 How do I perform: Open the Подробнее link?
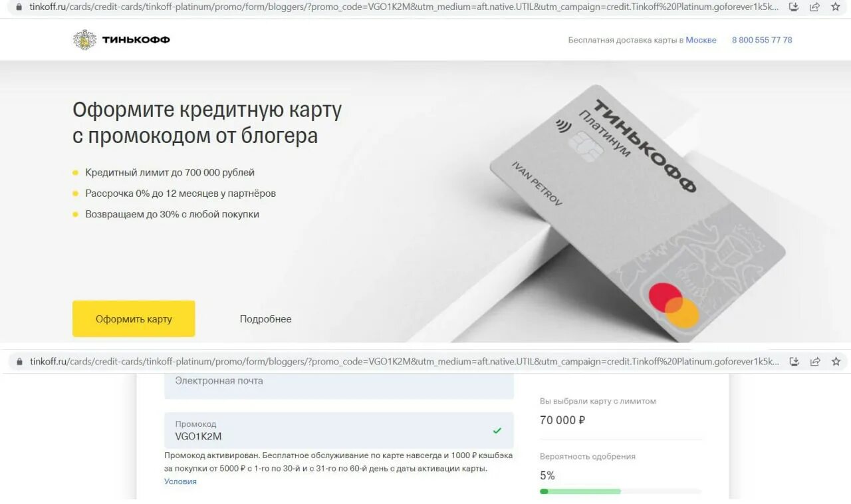(x=265, y=319)
